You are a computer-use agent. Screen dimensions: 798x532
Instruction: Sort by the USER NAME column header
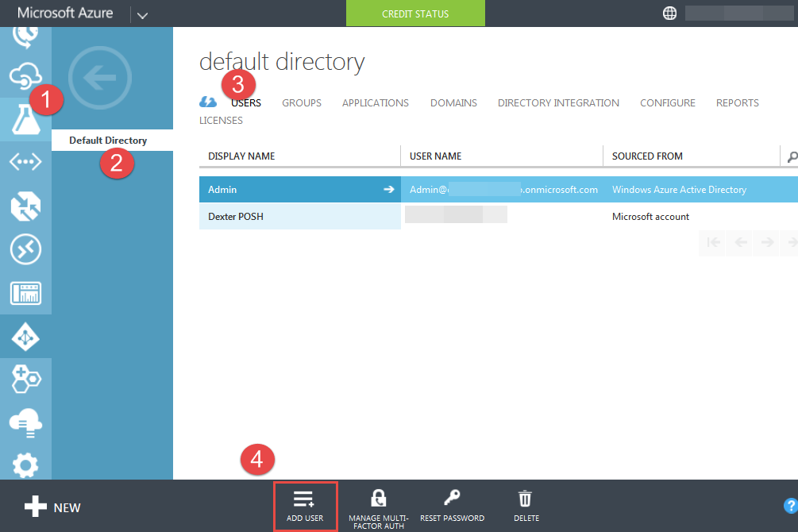(x=502, y=156)
